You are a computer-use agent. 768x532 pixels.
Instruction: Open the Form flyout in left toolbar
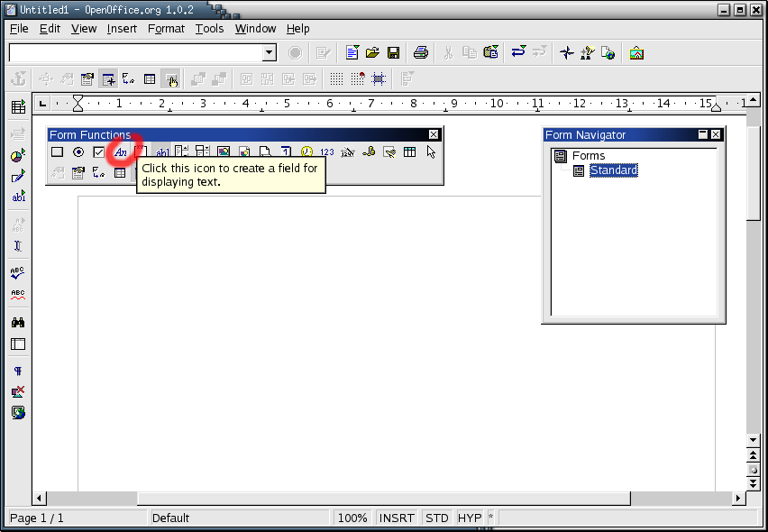18,197
